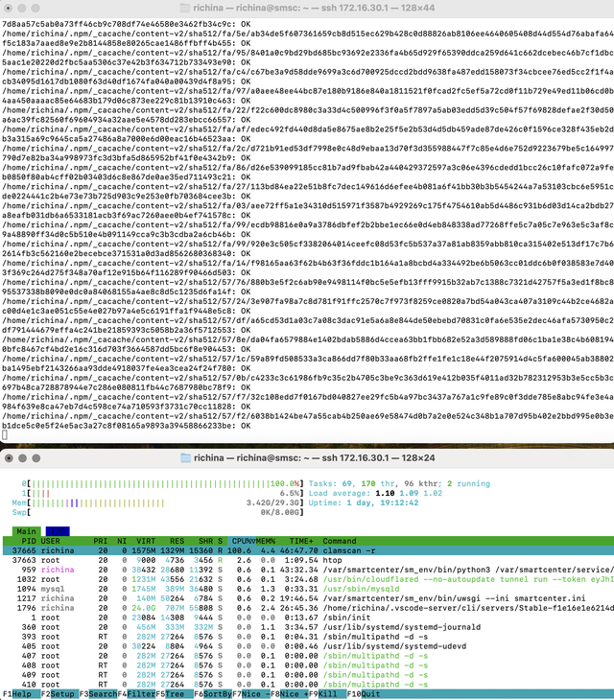The height and width of the screenshot is (700, 614).
Task: Select the /sbin/init process row
Action: coord(307,618)
